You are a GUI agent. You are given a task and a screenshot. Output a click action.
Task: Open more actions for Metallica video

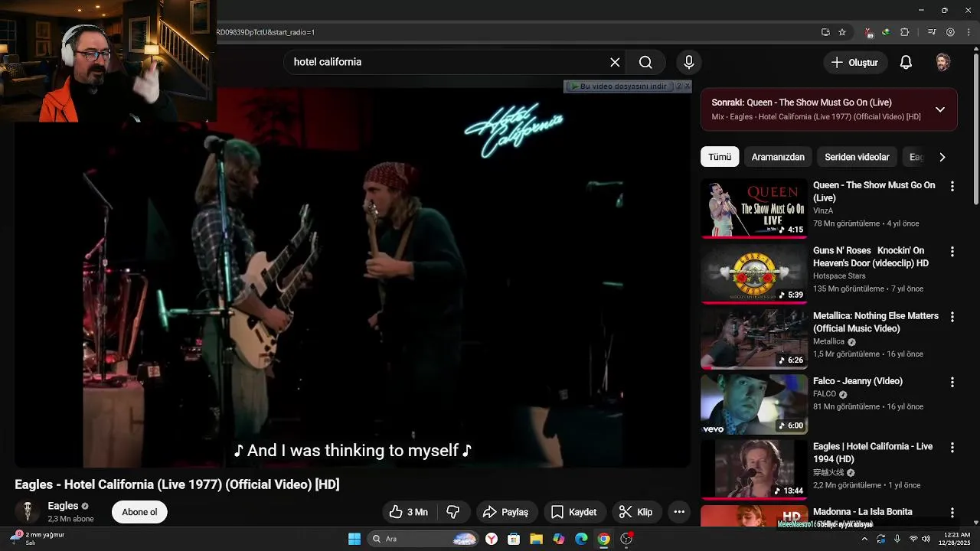tap(952, 317)
